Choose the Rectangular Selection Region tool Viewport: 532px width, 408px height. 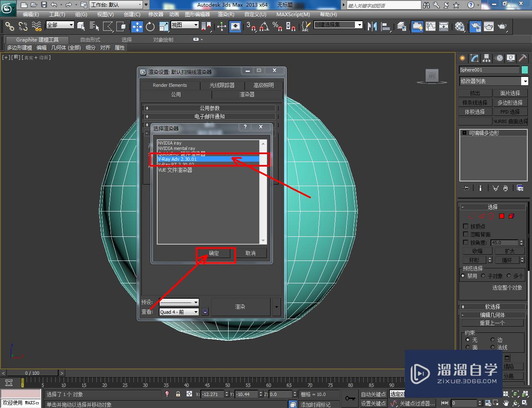(108, 27)
